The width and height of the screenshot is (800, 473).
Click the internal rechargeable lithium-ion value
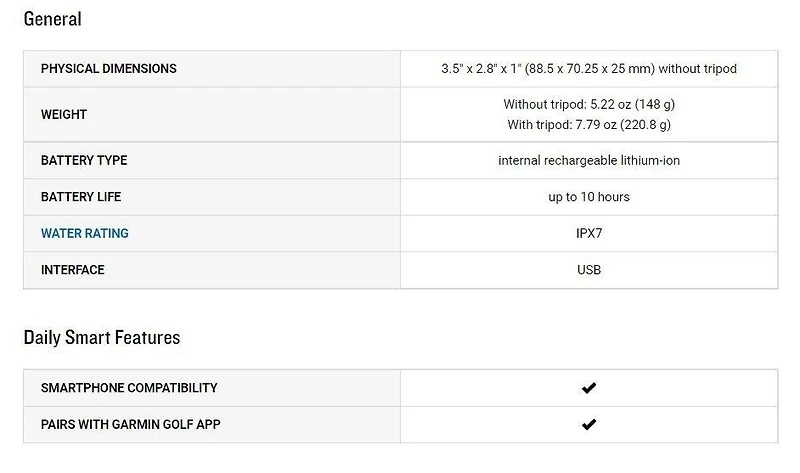pyautogui.click(x=589, y=160)
